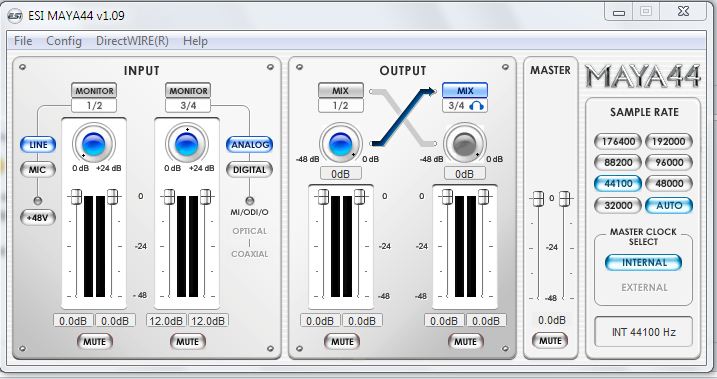The height and width of the screenshot is (379, 717).
Task: Click input 1/2 left 0.0dB level field
Action: click(73, 320)
